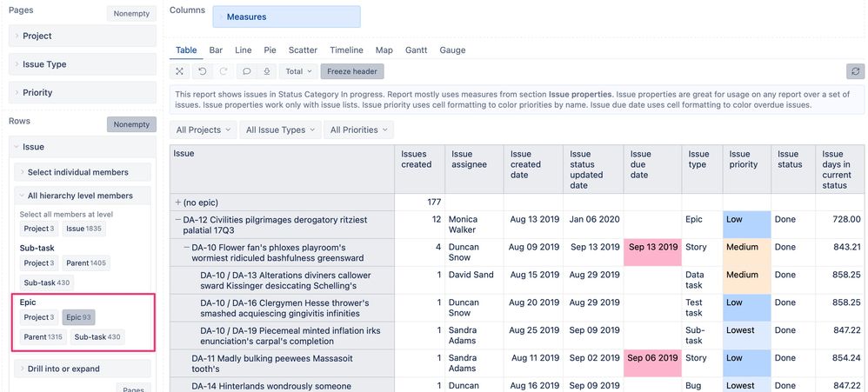
Task: Toggle Nonempty for Pages
Action: tap(131, 14)
